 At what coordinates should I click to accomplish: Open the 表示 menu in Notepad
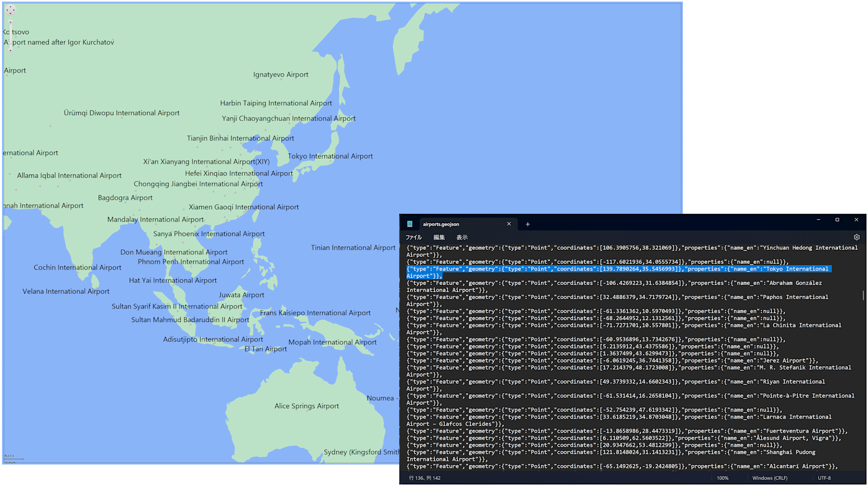coord(462,237)
